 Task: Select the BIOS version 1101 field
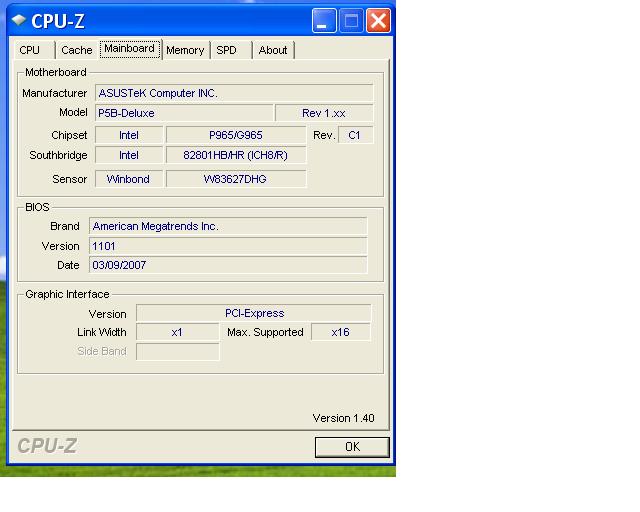pyautogui.click(x=228, y=246)
